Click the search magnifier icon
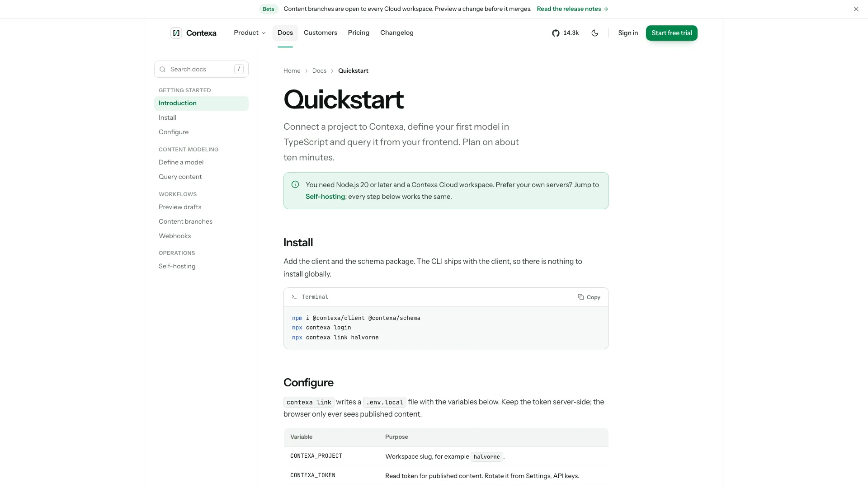 (163, 70)
